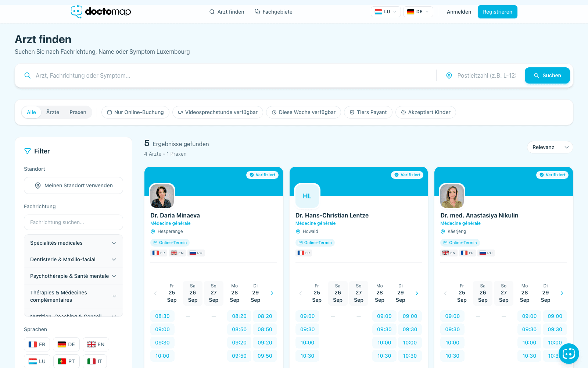
Task: Expand Spécialités médicales category
Action: [73, 243]
